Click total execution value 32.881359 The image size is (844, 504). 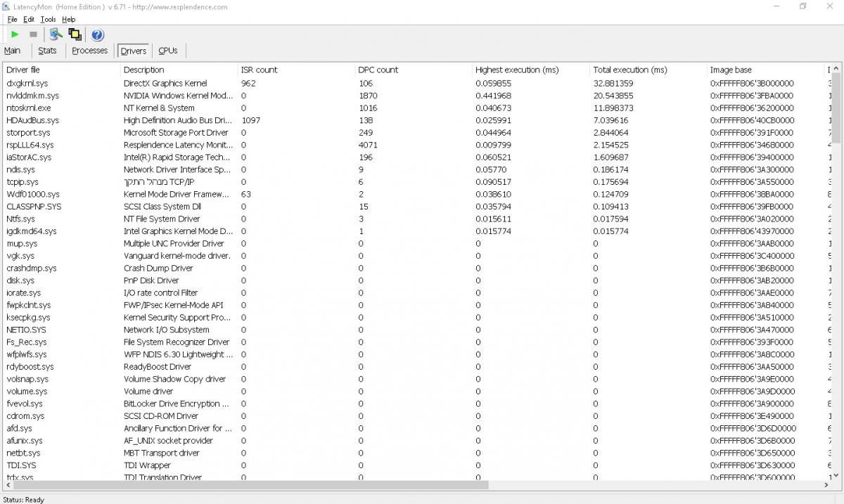tap(613, 83)
